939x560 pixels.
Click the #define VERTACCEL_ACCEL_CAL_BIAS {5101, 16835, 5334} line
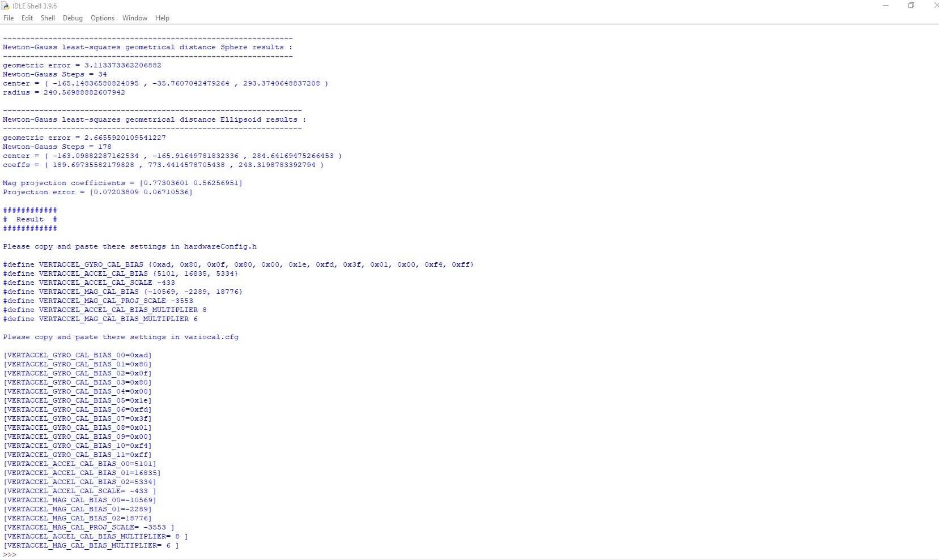121,273
